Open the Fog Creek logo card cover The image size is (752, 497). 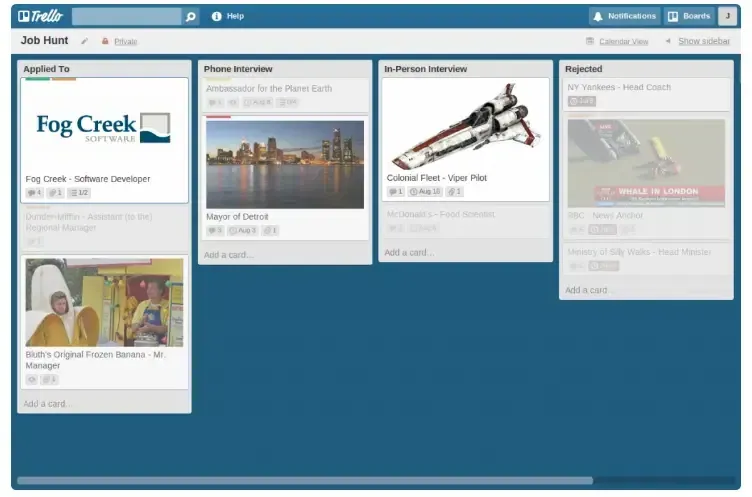click(x=104, y=127)
